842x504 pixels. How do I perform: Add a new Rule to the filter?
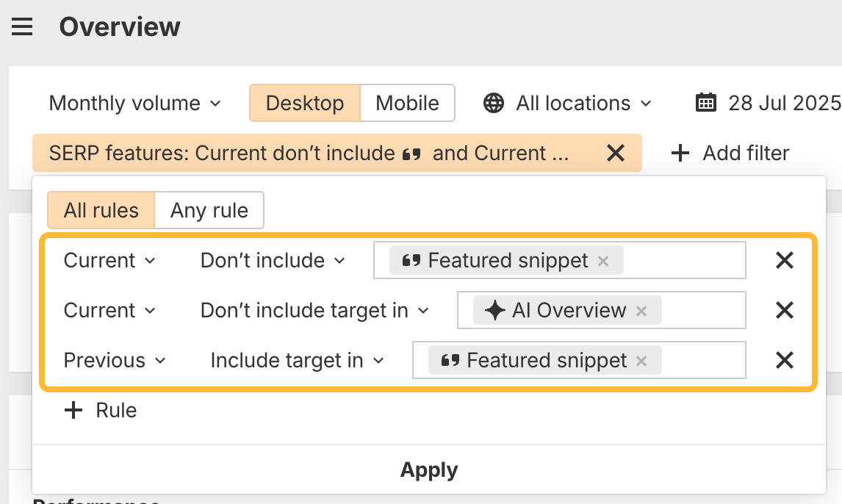coord(101,410)
